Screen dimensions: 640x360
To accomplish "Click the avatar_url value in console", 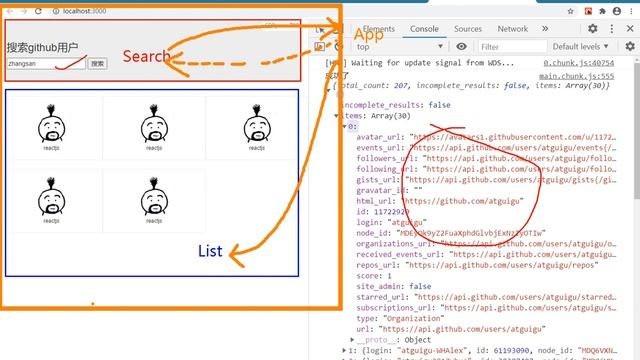I will tap(513, 137).
